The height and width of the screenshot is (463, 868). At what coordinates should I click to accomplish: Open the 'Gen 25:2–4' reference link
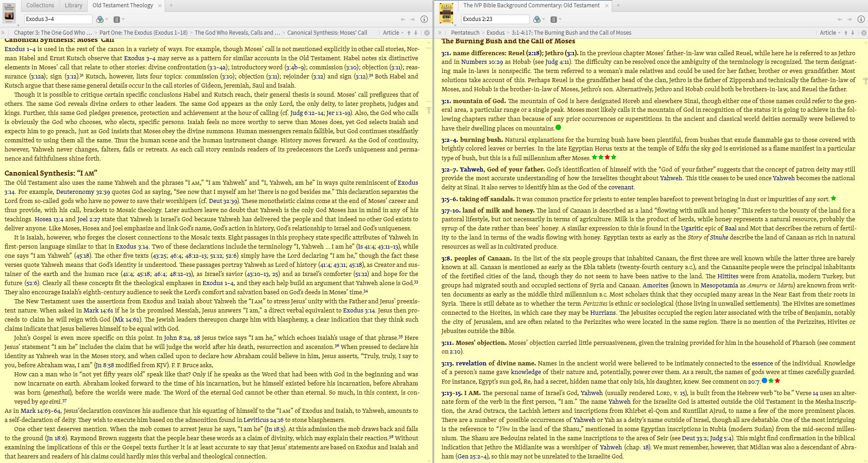coord(472,456)
